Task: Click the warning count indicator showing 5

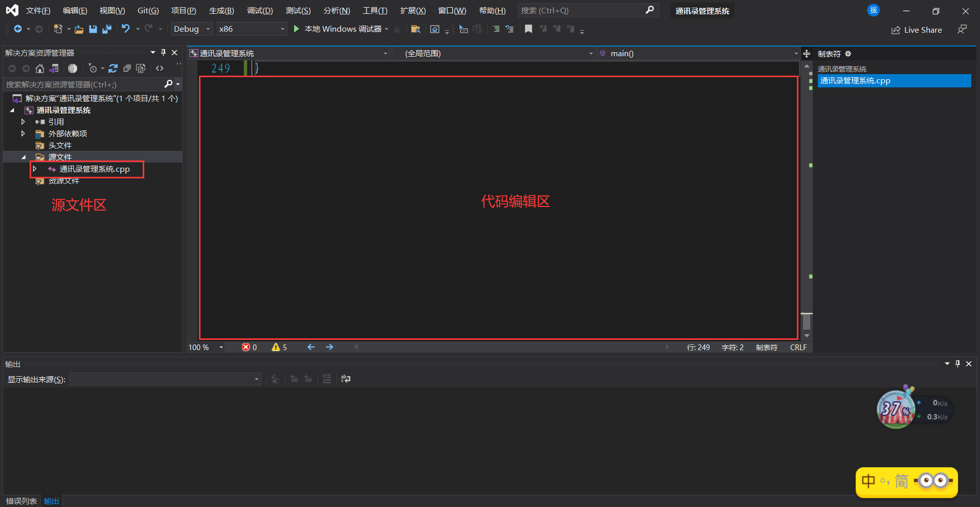Action: coord(279,348)
